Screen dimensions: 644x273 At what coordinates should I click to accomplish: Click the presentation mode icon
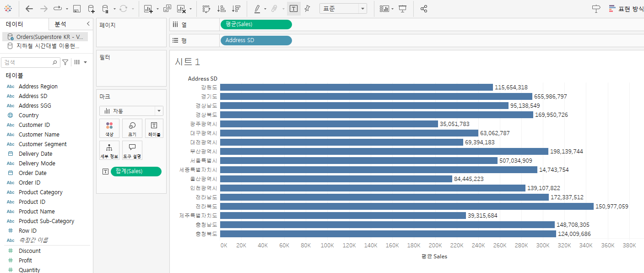tap(402, 9)
